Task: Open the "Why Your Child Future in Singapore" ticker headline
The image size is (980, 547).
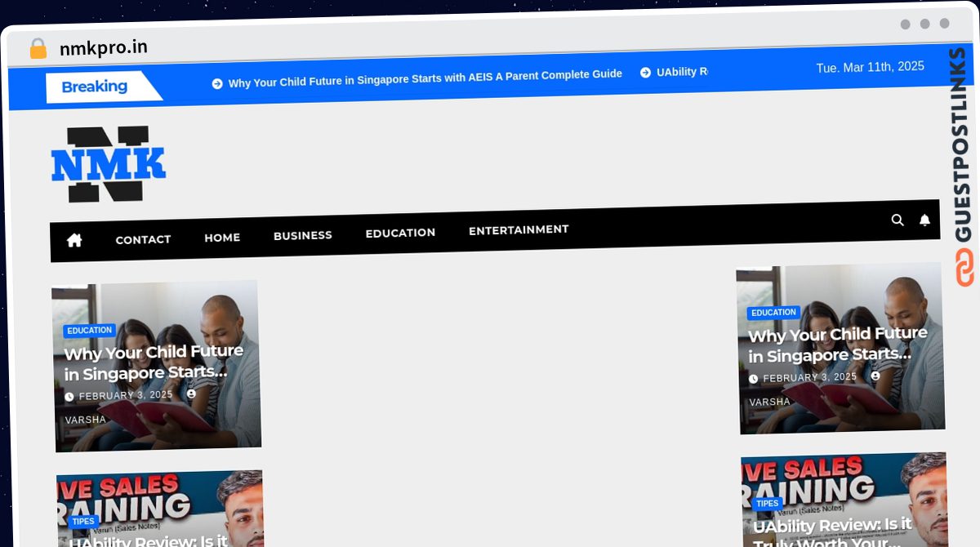Action: coord(425,78)
